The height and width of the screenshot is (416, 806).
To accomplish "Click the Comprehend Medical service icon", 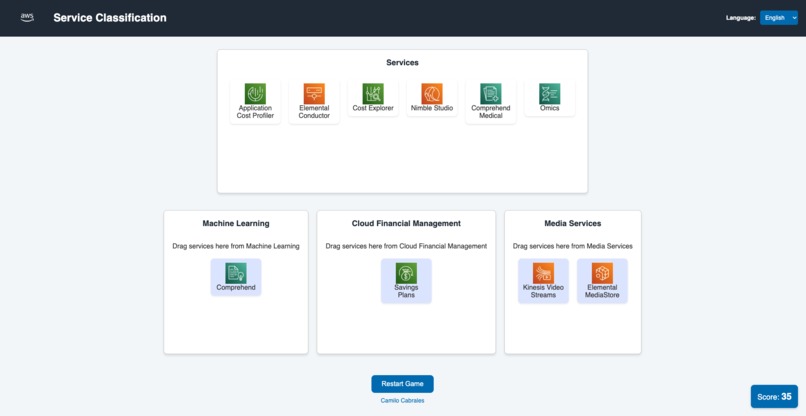I will (x=491, y=94).
